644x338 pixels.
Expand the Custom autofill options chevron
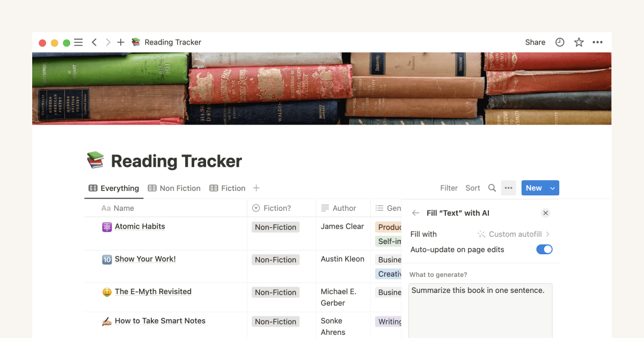tap(547, 234)
